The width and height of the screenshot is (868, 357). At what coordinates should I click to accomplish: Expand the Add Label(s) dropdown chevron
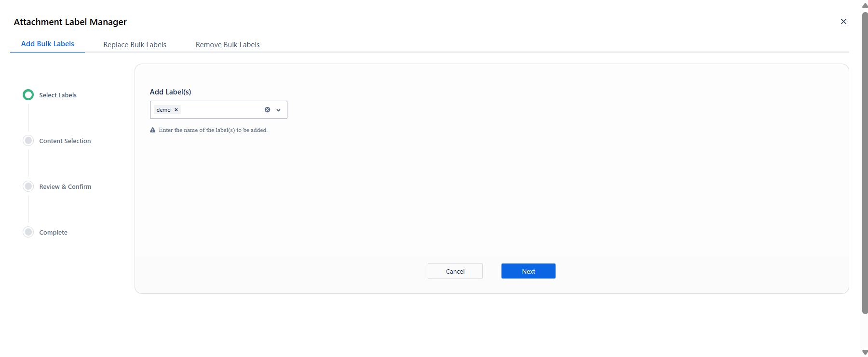tap(278, 110)
